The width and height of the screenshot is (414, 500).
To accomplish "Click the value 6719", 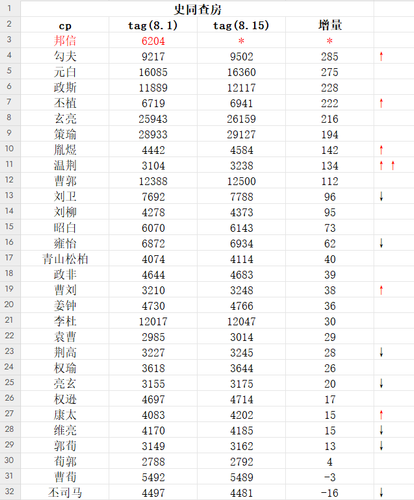I will tap(153, 103).
